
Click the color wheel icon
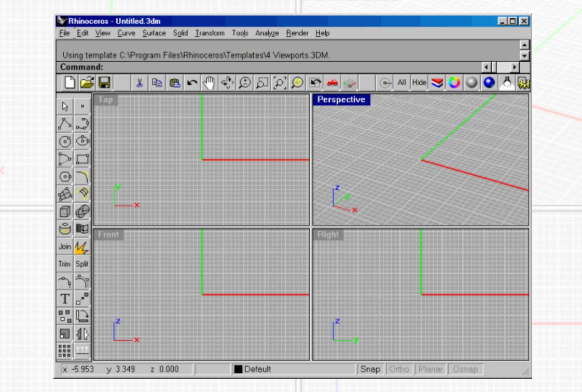454,82
